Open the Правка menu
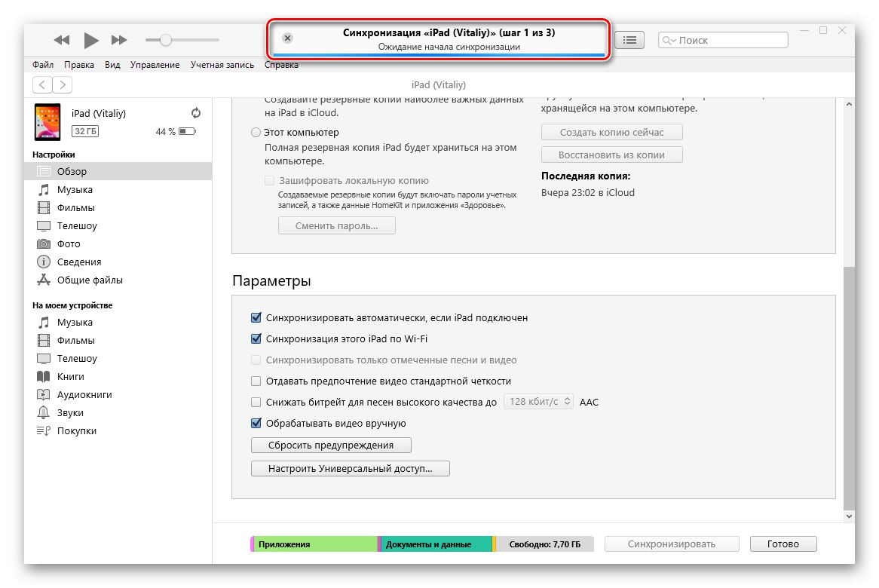The width and height of the screenshot is (879, 588). pyautogui.click(x=79, y=65)
